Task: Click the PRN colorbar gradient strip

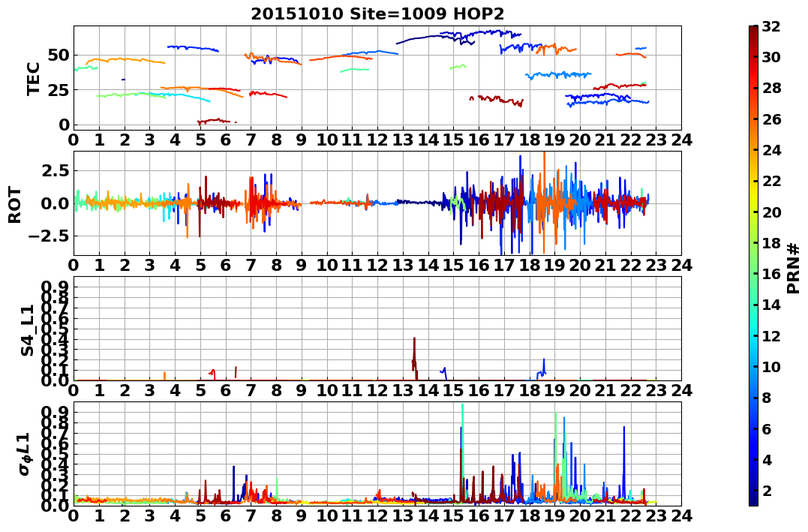Action: pyautogui.click(x=753, y=266)
